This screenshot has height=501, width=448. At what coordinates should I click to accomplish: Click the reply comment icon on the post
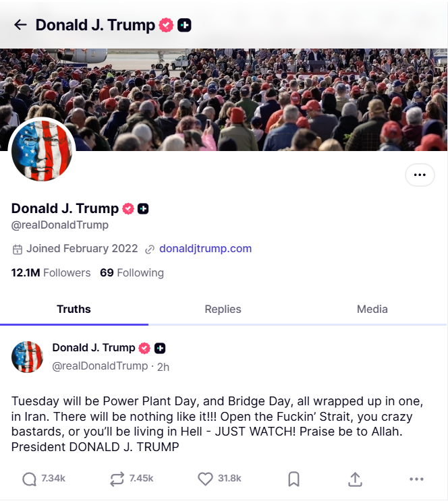click(29, 479)
